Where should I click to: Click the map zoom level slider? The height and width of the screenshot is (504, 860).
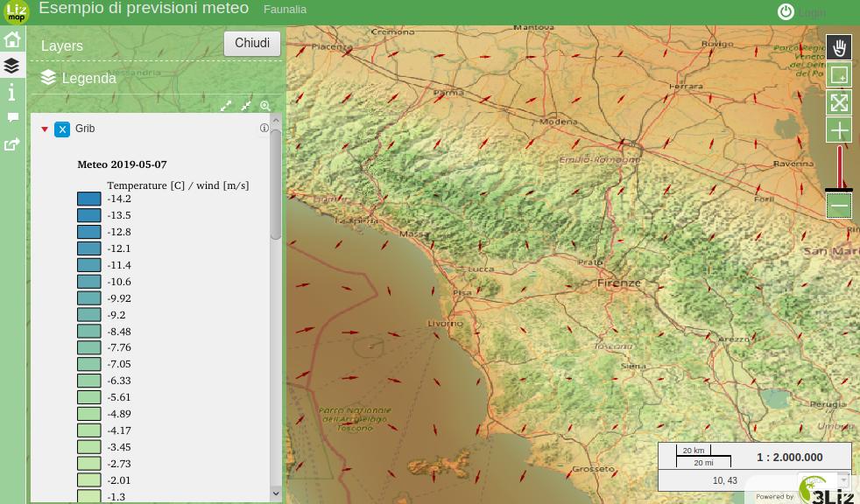click(839, 168)
